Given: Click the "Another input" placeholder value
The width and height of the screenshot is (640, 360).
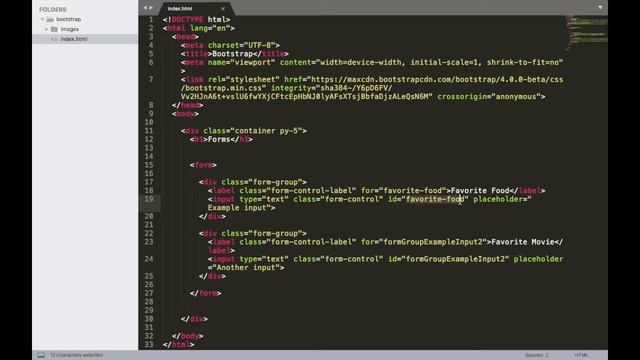Looking at the screenshot, I should [248, 268].
